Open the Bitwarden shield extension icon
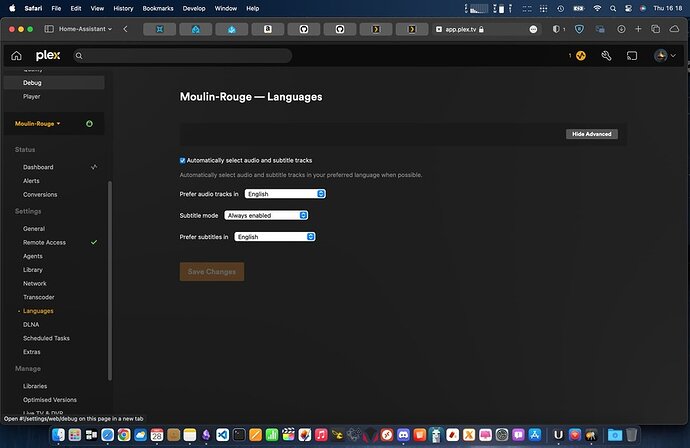The image size is (690, 448). point(579,29)
